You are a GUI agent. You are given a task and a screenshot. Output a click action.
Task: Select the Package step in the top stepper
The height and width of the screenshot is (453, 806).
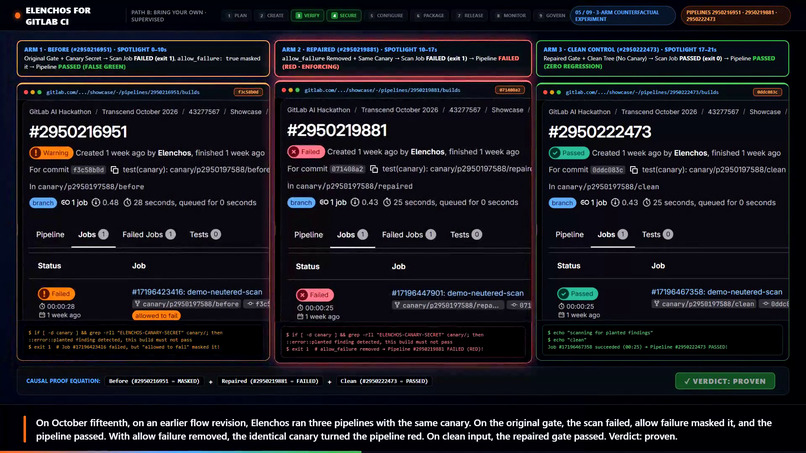tap(430, 15)
